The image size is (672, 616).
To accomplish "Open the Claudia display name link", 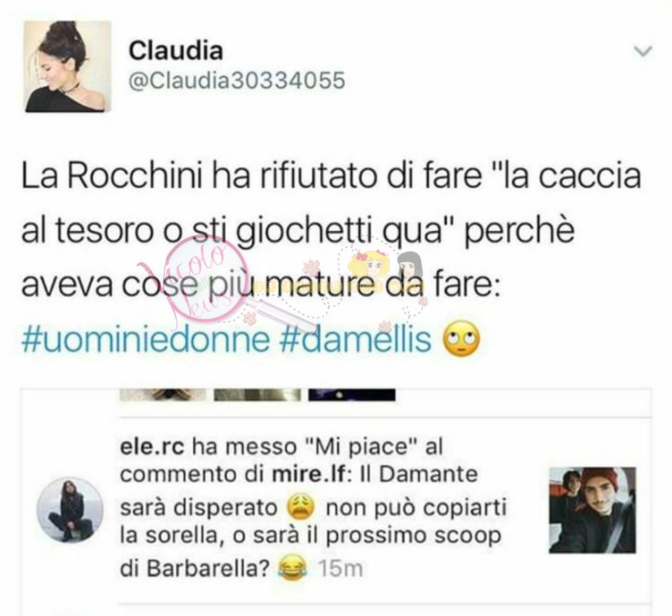I will click(176, 50).
